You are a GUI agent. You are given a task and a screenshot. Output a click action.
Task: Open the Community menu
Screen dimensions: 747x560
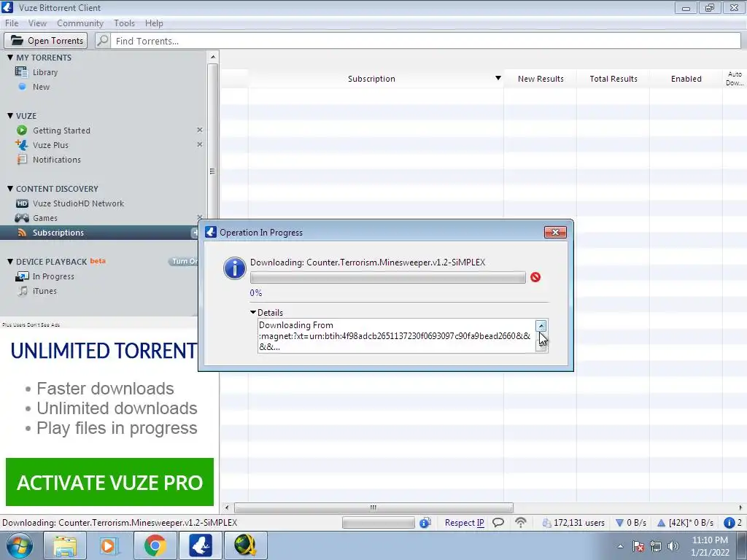80,23
